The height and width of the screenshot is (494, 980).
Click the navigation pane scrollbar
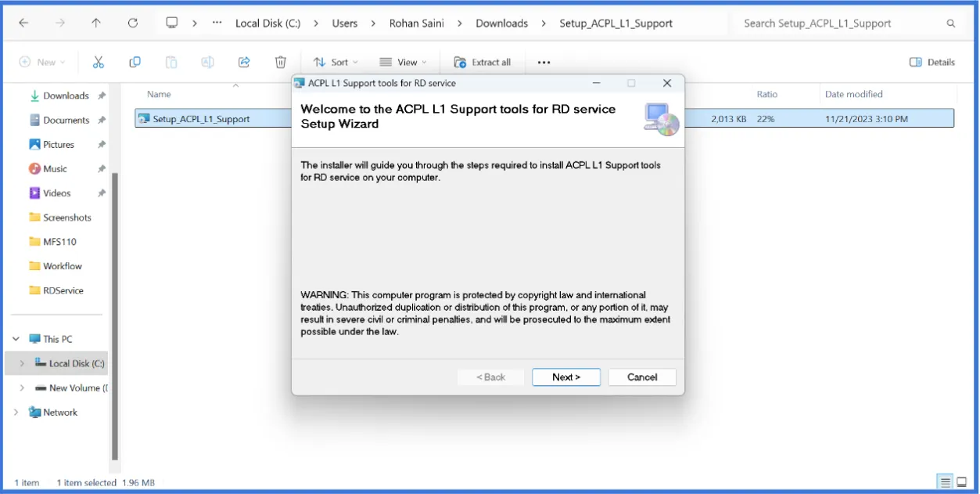pyautogui.click(x=115, y=316)
